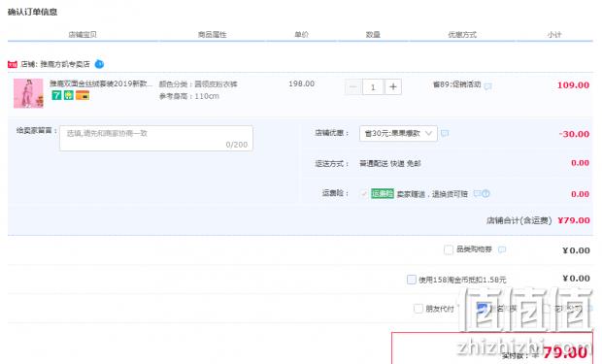The height and width of the screenshot is (364, 602).
Task: Click the orange credit card icon
Action: tap(83, 95)
